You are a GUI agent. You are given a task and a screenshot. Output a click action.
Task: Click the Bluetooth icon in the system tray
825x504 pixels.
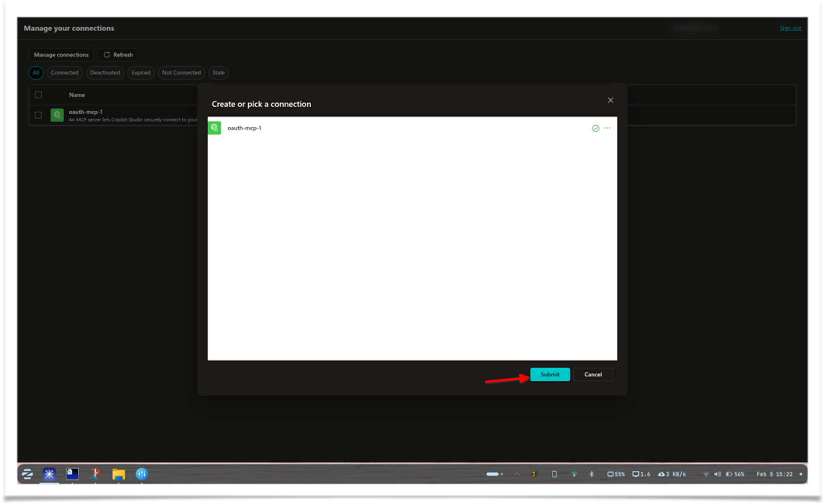pos(592,474)
